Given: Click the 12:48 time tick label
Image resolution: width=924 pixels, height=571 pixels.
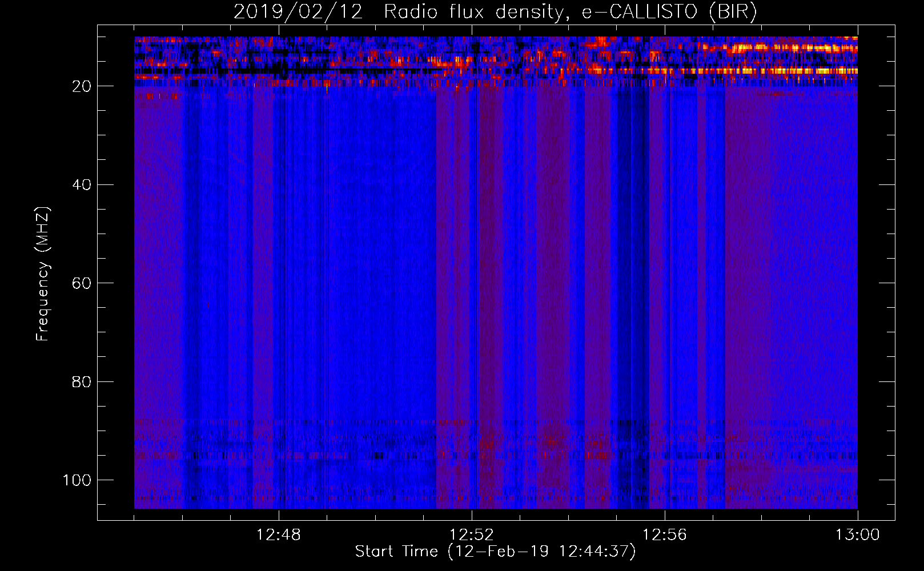Looking at the screenshot, I should pos(279,535).
